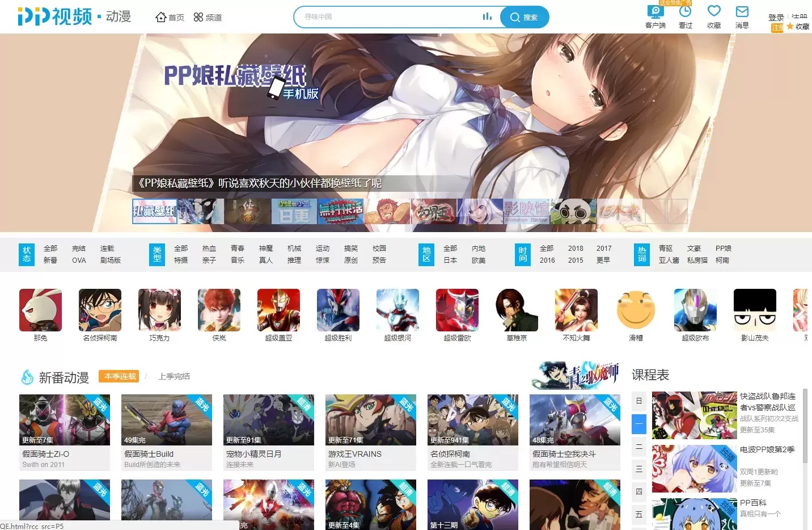Open the 假面骑士Build thumbnail
The width and height of the screenshot is (812, 530).
(167, 420)
